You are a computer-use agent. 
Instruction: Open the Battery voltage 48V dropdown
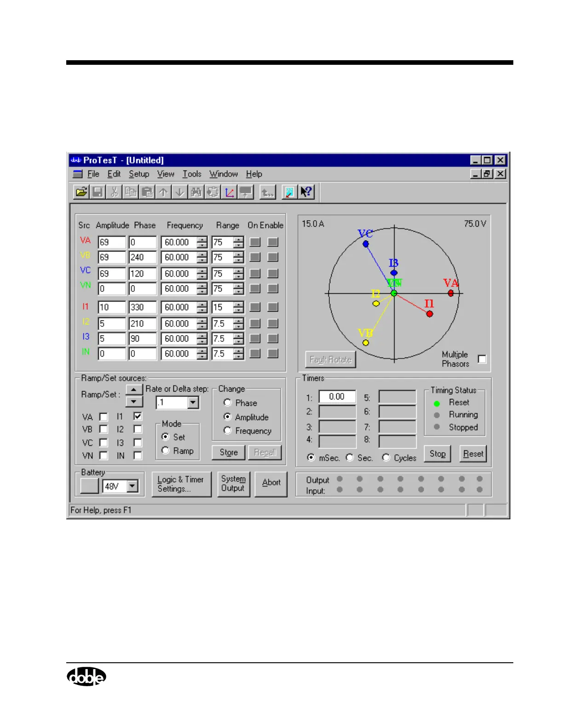pyautogui.click(x=132, y=486)
